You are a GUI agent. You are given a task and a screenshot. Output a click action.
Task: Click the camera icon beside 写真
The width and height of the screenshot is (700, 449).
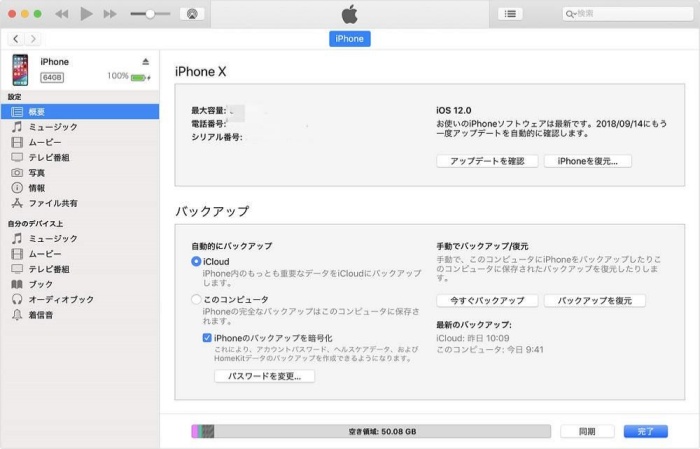pos(17,173)
